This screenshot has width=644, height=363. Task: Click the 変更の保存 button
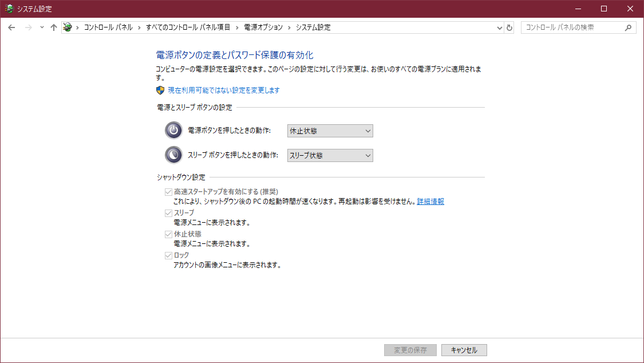[x=410, y=350]
